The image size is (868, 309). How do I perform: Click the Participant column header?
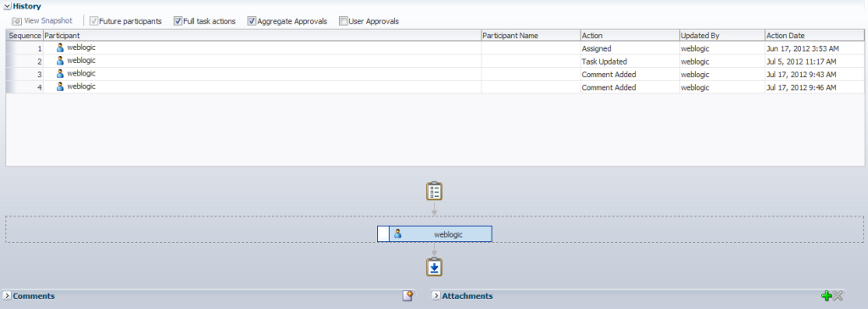click(263, 36)
